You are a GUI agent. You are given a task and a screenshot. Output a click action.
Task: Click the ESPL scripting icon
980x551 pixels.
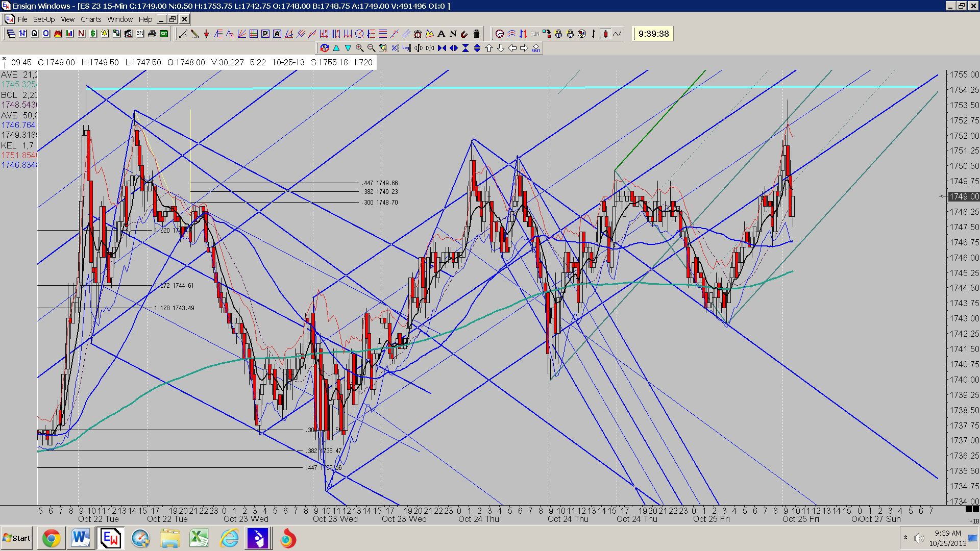coord(140,34)
